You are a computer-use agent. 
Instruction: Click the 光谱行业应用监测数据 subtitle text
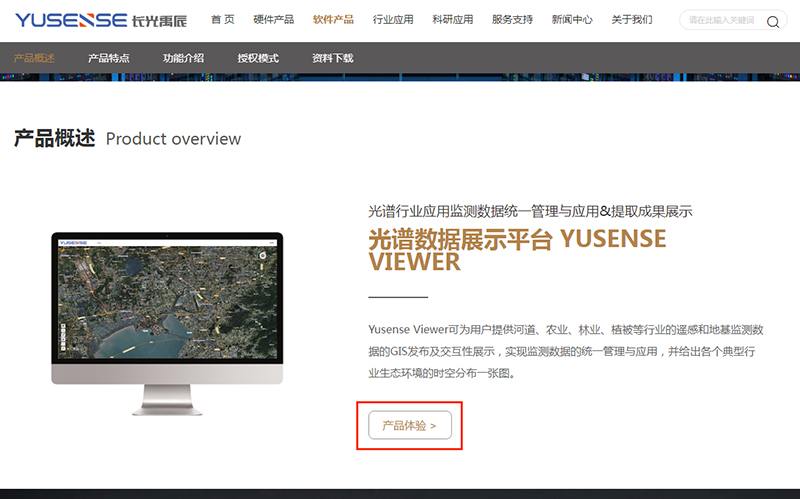pos(530,211)
